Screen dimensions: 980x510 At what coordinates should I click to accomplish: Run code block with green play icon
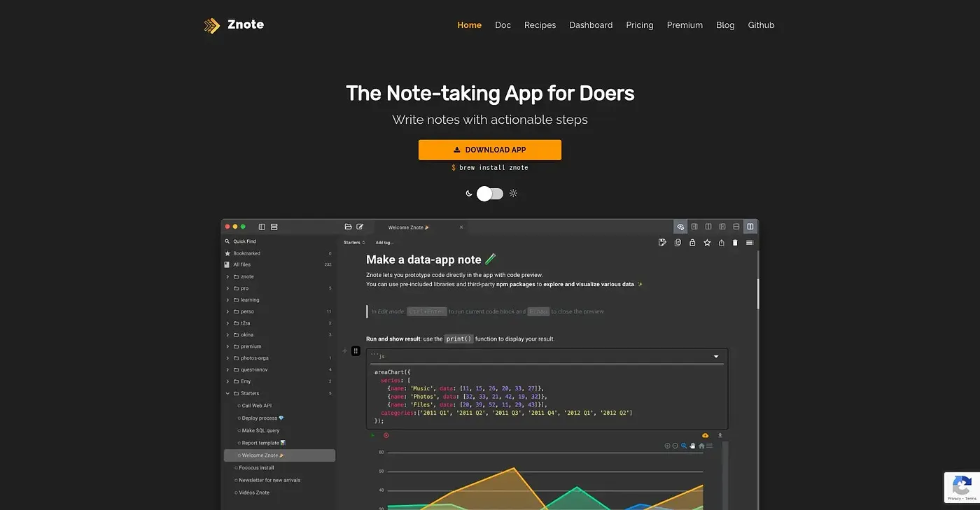point(373,435)
